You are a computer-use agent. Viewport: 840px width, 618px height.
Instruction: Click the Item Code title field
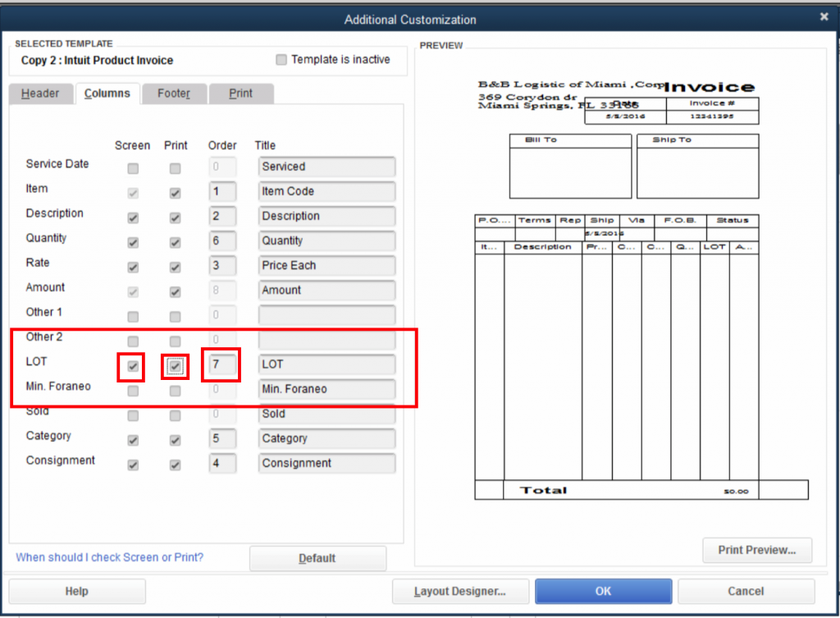326,192
